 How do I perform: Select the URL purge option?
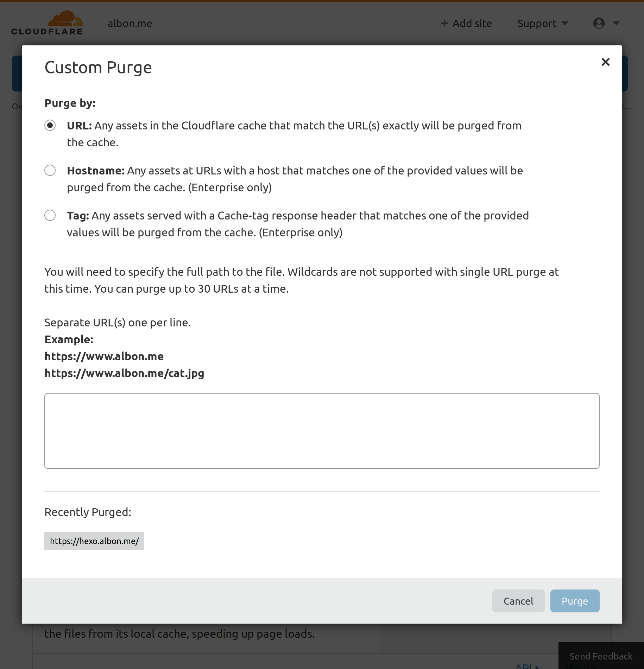point(50,125)
